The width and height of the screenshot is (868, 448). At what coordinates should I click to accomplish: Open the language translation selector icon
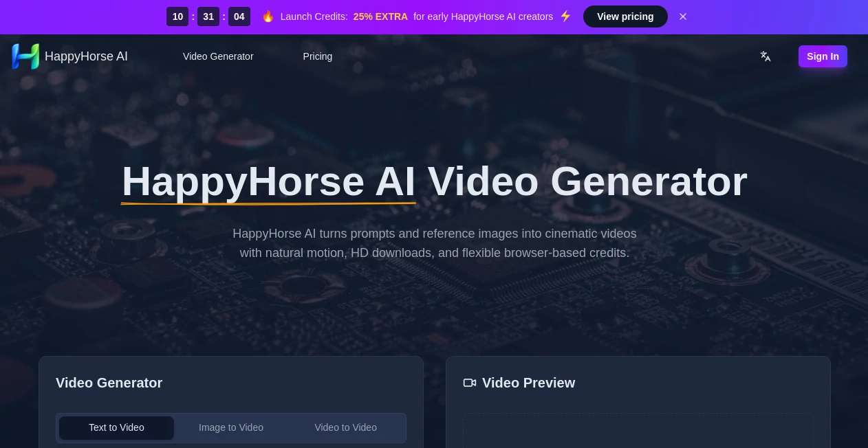tap(766, 56)
